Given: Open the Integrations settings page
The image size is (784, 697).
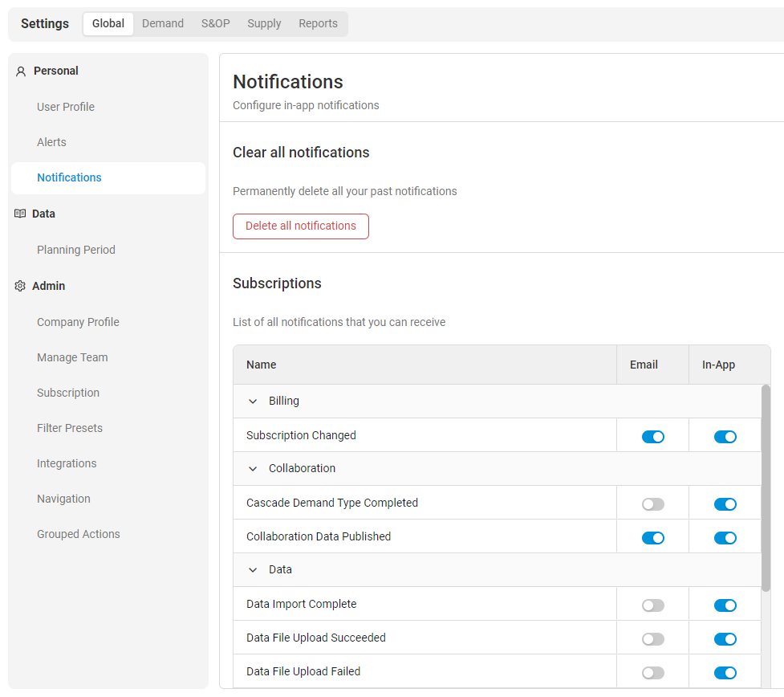Looking at the screenshot, I should click(67, 463).
